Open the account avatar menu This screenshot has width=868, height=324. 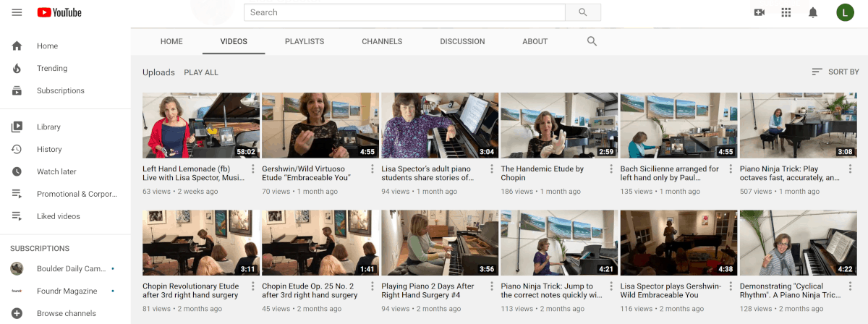pyautogui.click(x=845, y=12)
